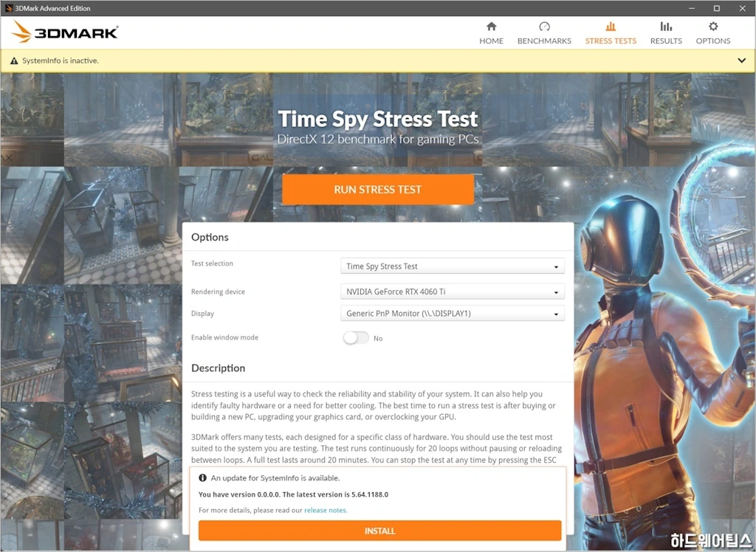Click the Description section heading
This screenshot has height=552, width=756.
[x=218, y=368]
